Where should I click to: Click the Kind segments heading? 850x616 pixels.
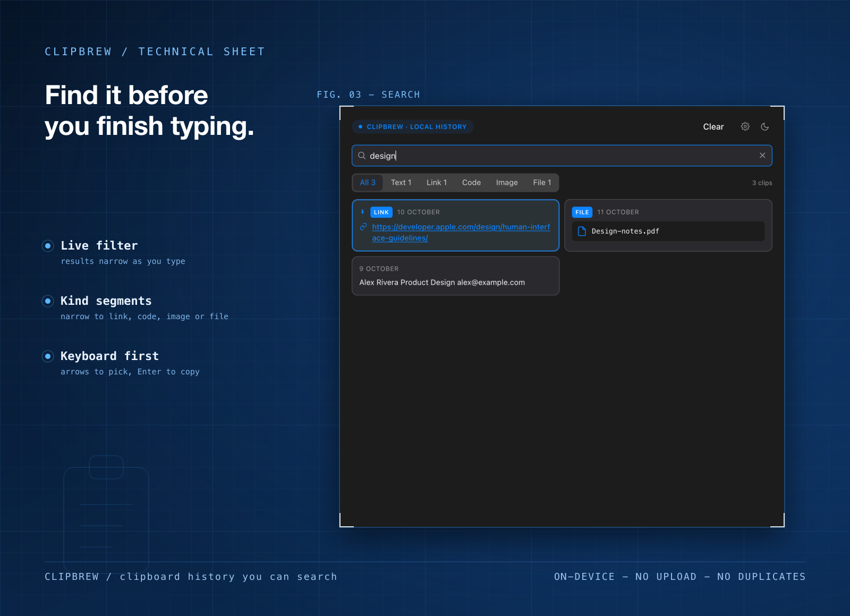[x=106, y=301]
